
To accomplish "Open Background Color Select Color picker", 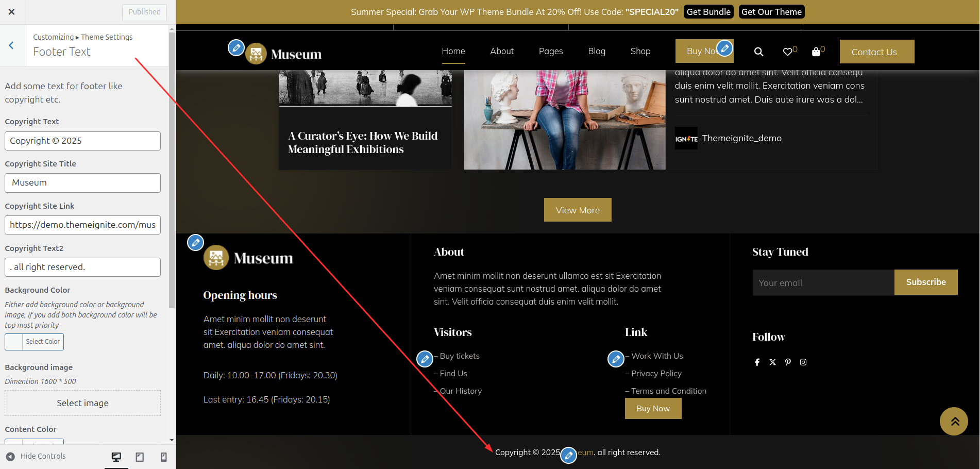I will coord(35,342).
